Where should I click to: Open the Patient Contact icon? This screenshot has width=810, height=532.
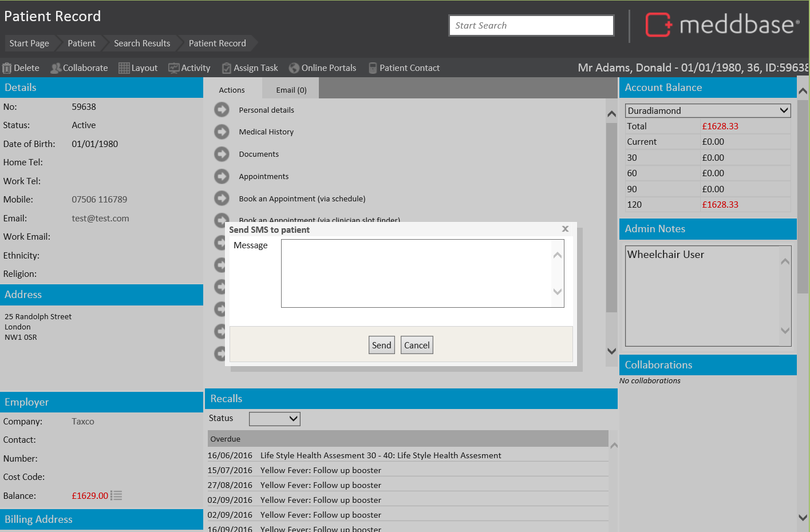pyautogui.click(x=372, y=68)
